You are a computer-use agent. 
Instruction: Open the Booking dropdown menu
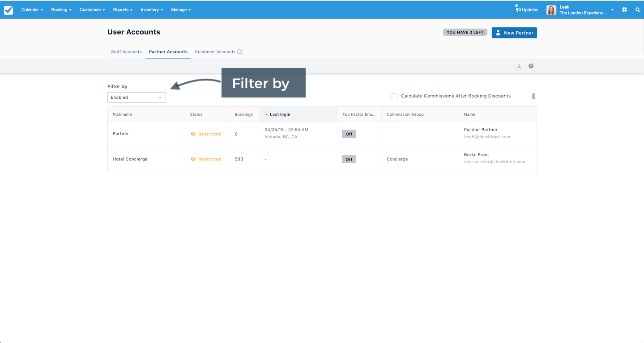tap(61, 10)
